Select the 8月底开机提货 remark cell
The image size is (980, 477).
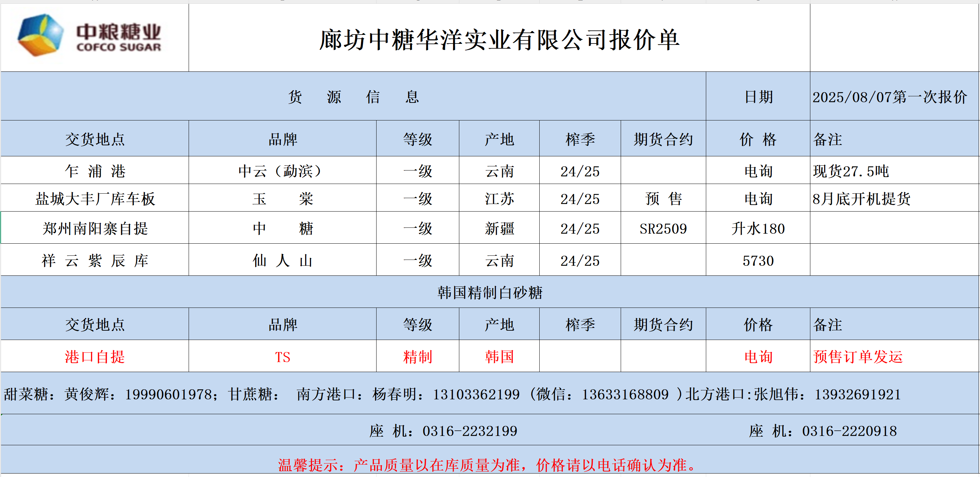pyautogui.click(x=861, y=199)
